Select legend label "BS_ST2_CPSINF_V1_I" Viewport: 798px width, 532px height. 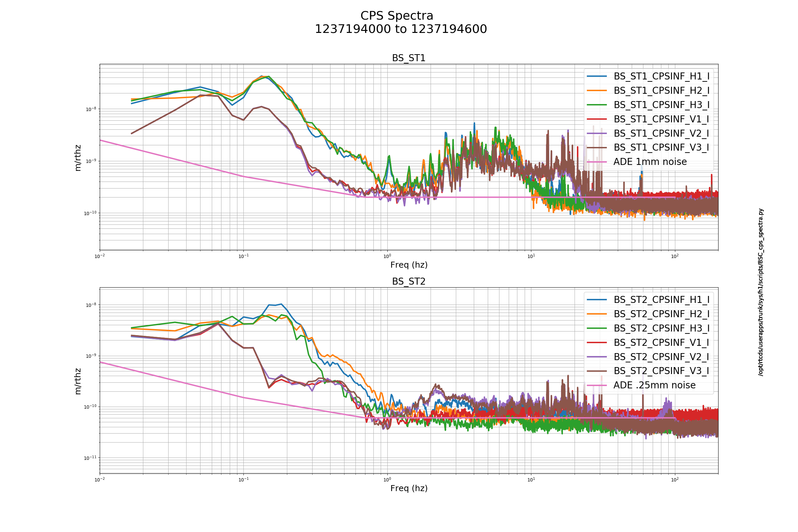tap(661, 343)
